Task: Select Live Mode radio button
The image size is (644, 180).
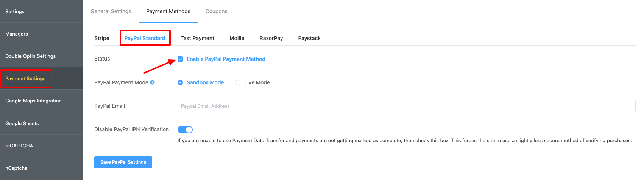Action: [x=238, y=82]
